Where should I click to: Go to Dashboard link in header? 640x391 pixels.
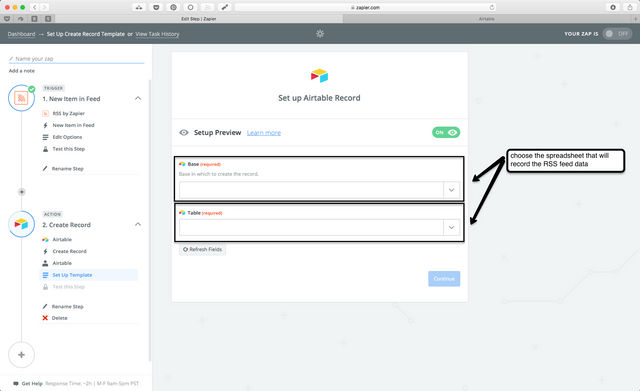tap(21, 34)
